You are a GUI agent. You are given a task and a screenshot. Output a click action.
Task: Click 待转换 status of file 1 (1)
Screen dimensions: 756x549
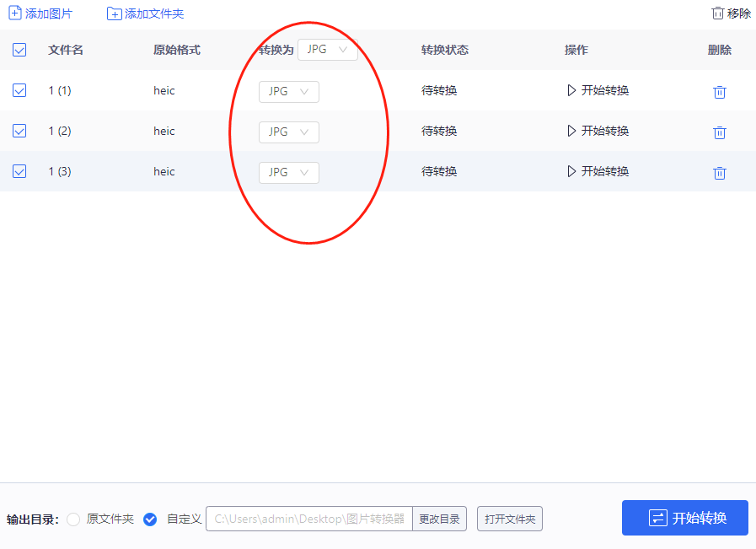coord(439,90)
